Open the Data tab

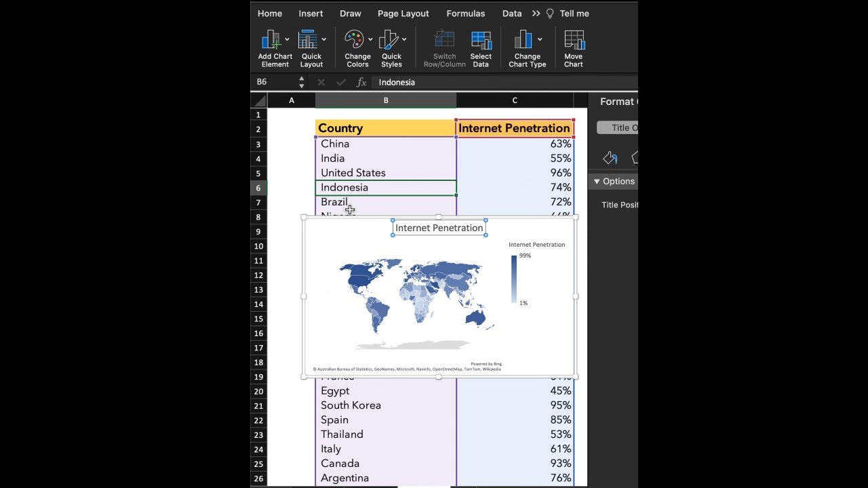coord(512,14)
